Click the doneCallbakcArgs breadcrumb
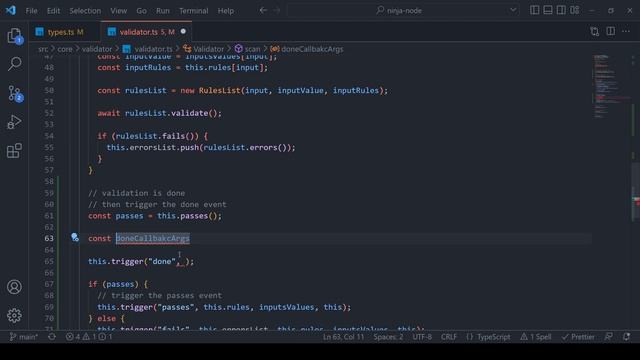Screen dimensions: 640x360 pyautogui.click(x=307, y=49)
